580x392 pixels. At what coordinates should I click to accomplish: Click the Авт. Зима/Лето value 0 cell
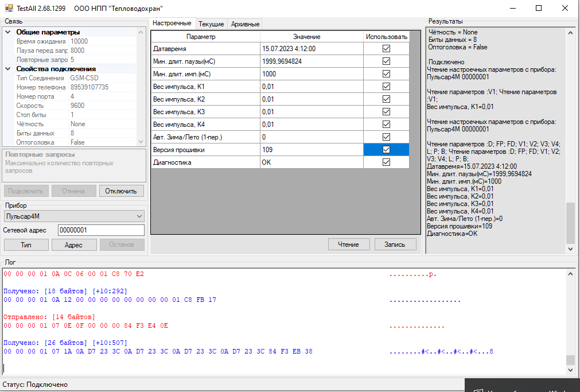[x=312, y=137]
